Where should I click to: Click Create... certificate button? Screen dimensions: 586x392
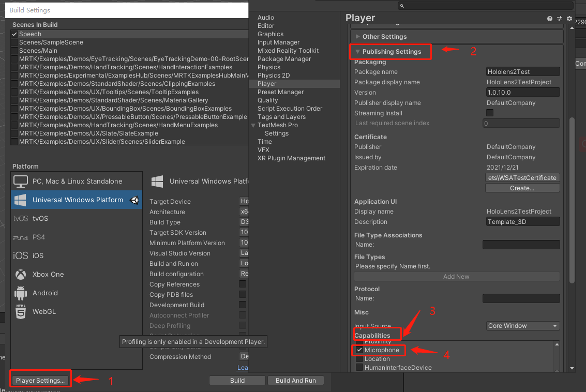[522, 188]
